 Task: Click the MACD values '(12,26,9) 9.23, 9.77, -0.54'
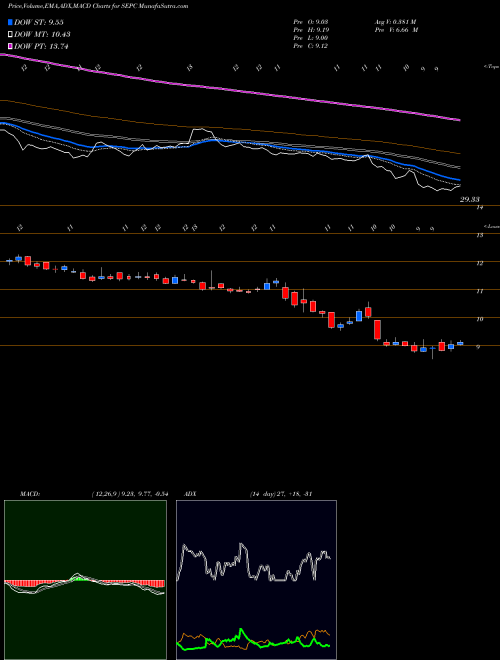point(130,494)
